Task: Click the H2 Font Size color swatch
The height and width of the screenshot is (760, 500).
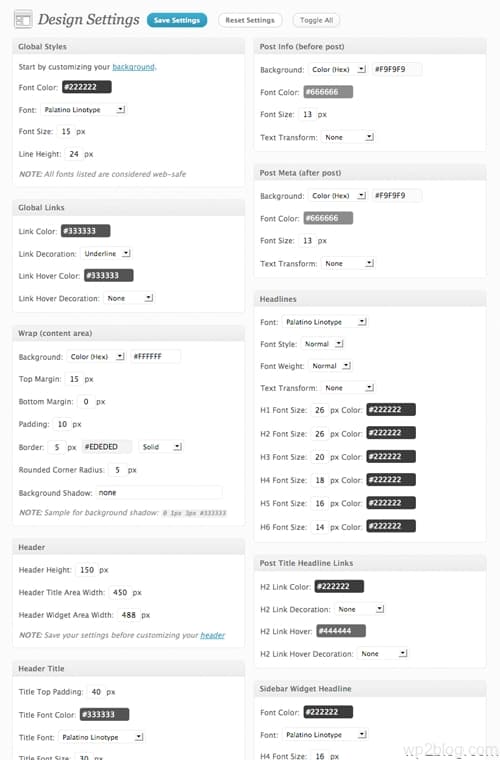Action: [x=391, y=433]
